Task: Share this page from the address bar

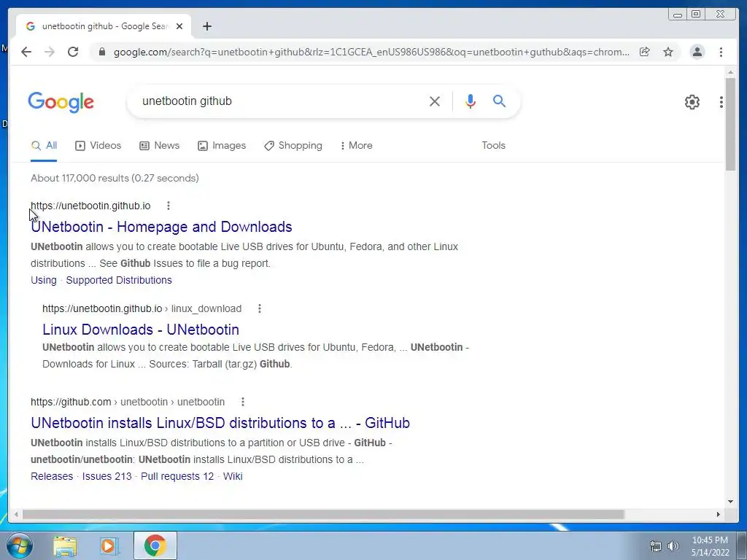Action: (x=645, y=52)
